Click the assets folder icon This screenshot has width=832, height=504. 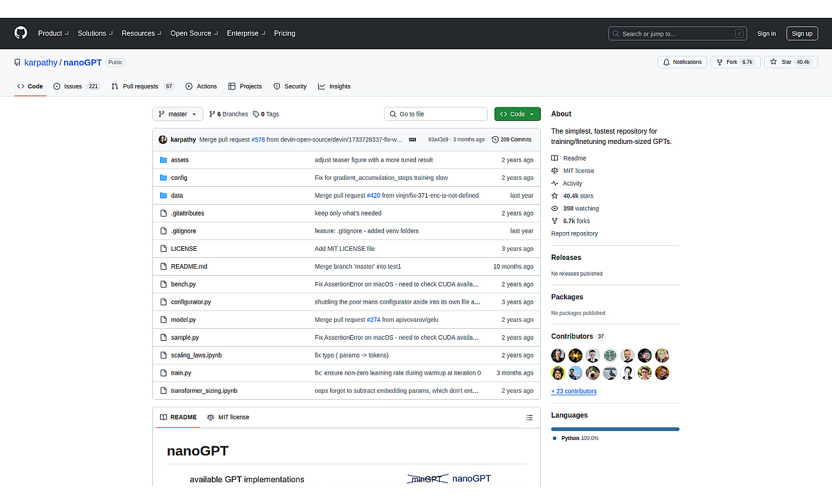[163, 160]
